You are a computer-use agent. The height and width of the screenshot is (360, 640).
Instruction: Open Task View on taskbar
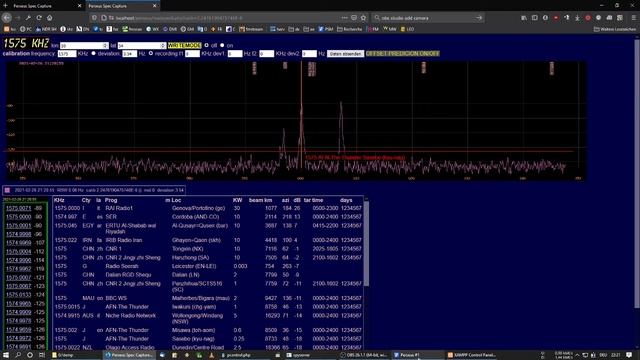[x=41, y=355]
